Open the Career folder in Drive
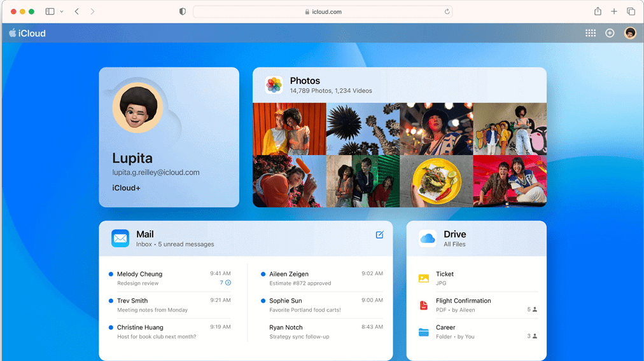The width and height of the screenshot is (644, 361). (x=478, y=332)
